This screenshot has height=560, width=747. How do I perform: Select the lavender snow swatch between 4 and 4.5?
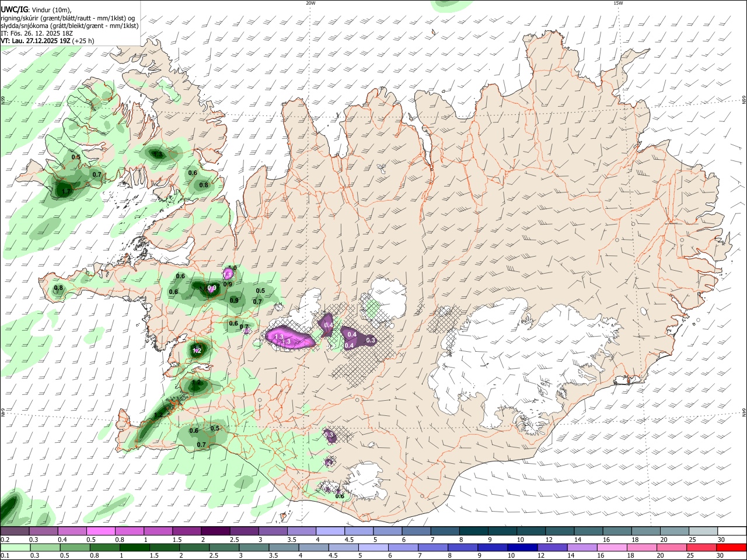point(329,531)
